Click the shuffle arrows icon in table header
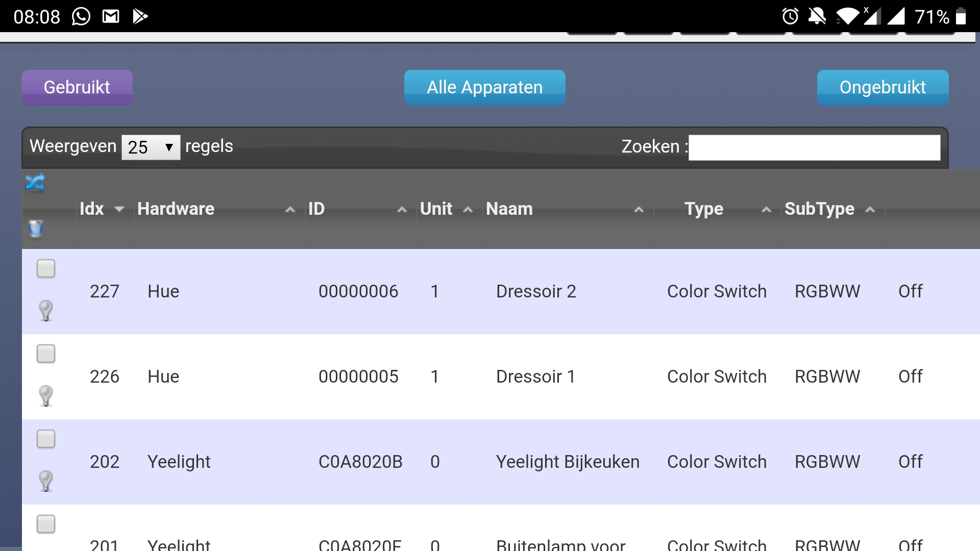The height and width of the screenshot is (551, 980). point(35,182)
